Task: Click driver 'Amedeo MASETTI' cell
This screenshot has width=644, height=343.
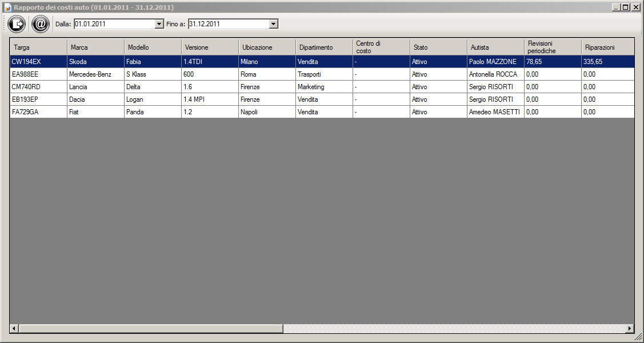Action: [x=495, y=111]
